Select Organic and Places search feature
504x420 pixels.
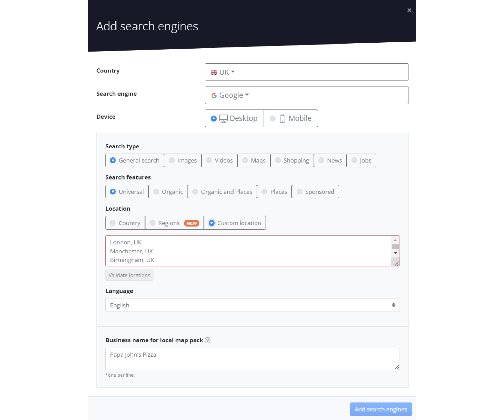(222, 192)
